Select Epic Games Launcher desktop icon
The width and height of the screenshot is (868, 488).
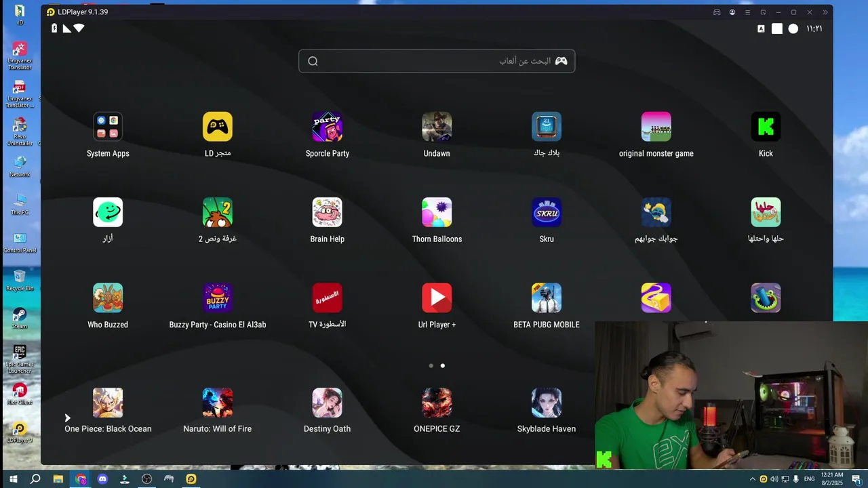click(20, 359)
